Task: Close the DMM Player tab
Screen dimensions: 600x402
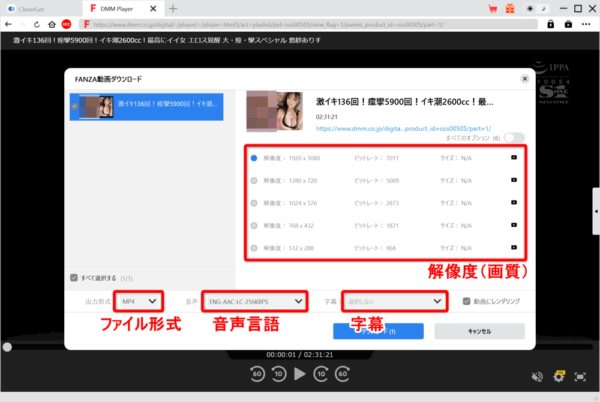Action: click(x=153, y=8)
